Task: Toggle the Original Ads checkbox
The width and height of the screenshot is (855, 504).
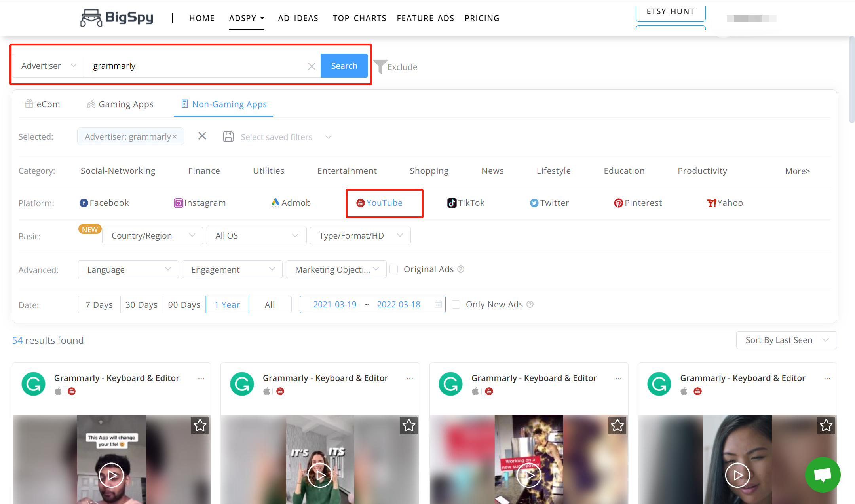Action: click(393, 269)
